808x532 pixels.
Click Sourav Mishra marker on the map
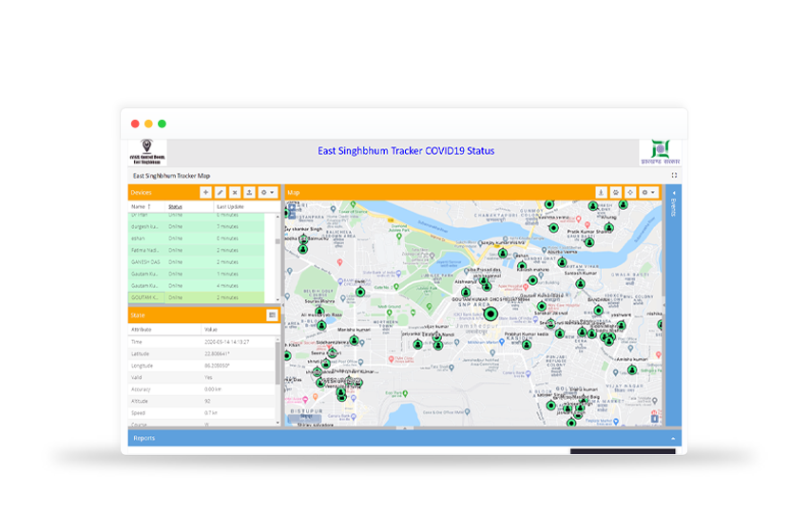click(x=319, y=312)
